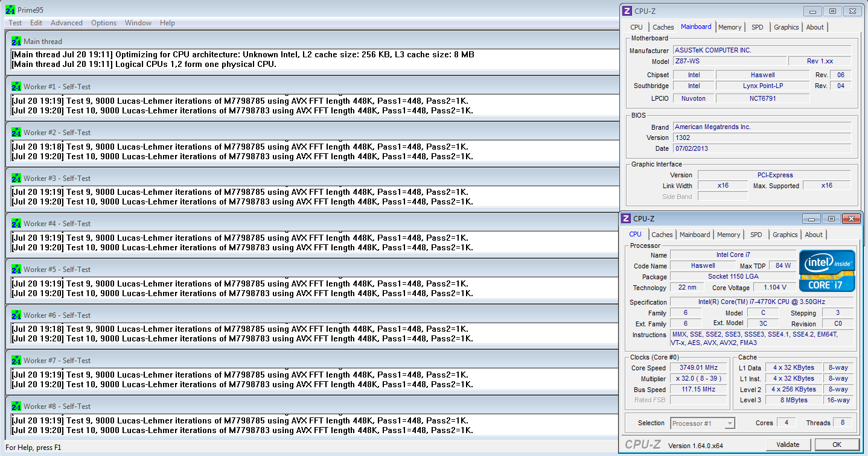Open Caches tab in lower CPU-Z window
The width and height of the screenshot is (868, 456).
(662, 235)
